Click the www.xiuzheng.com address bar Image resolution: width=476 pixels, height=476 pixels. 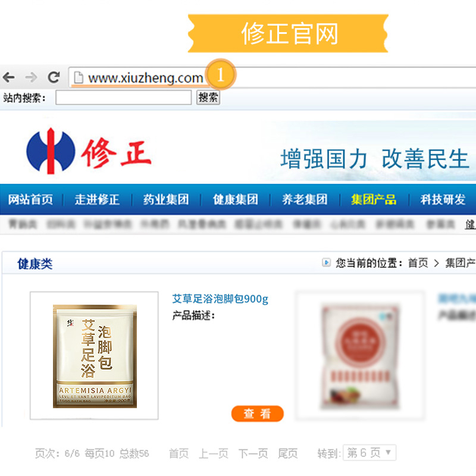point(272,78)
